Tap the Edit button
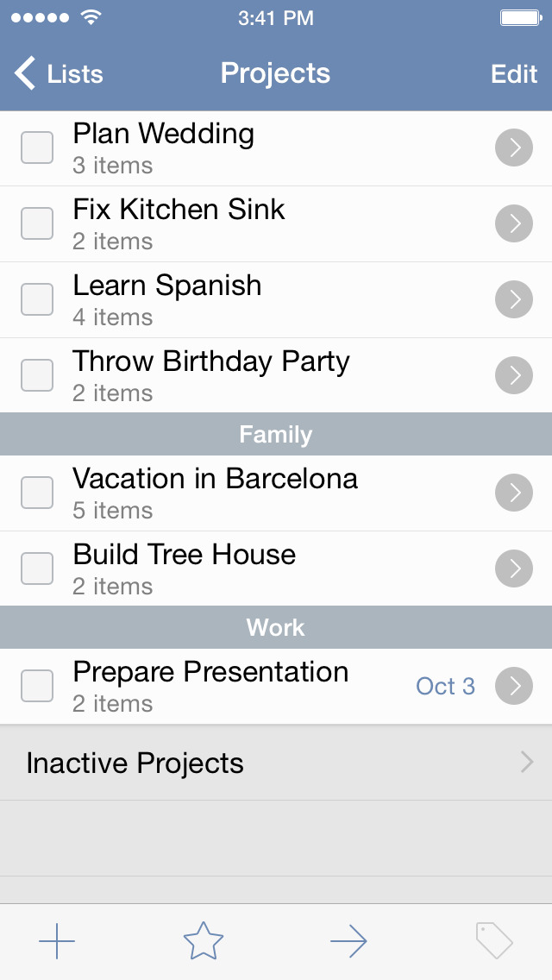 tap(514, 74)
